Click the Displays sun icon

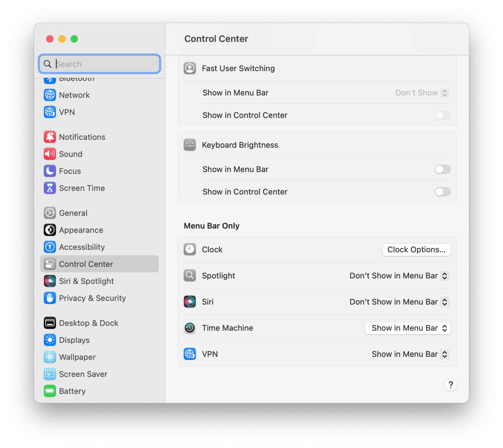(50, 340)
